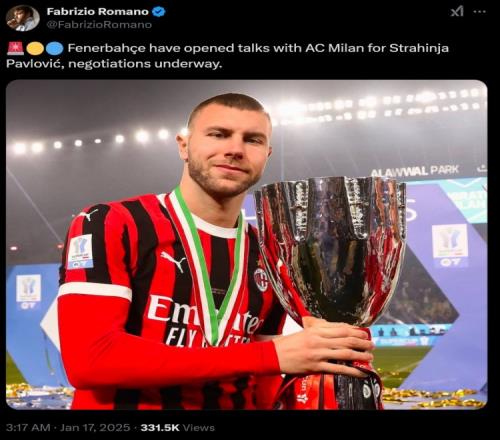Click the AC Milan crest on the jersey
The height and width of the screenshot is (440, 500).
tap(261, 278)
